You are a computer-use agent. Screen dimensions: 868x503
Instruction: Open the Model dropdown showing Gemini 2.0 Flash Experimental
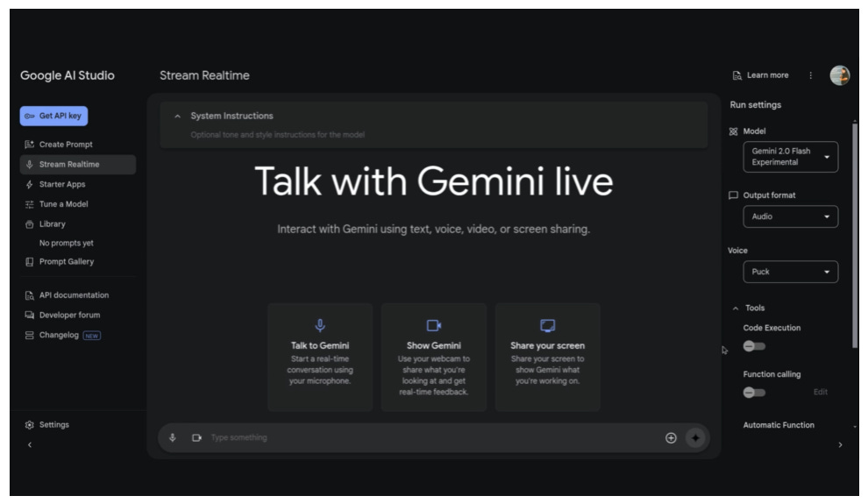pos(791,157)
